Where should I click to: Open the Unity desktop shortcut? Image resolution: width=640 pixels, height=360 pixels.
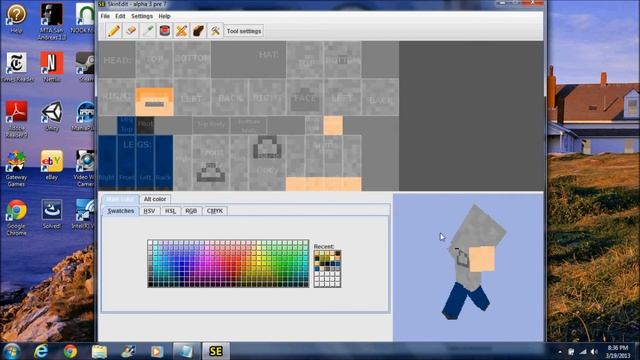[52, 116]
